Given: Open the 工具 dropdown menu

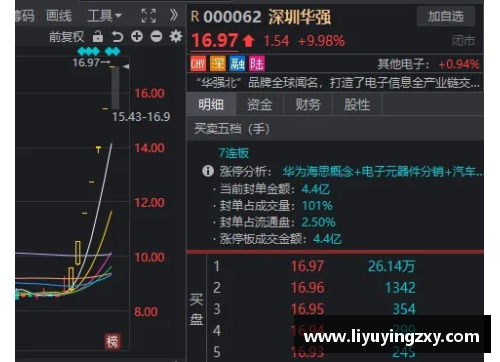Looking at the screenshot, I should 104,16.
